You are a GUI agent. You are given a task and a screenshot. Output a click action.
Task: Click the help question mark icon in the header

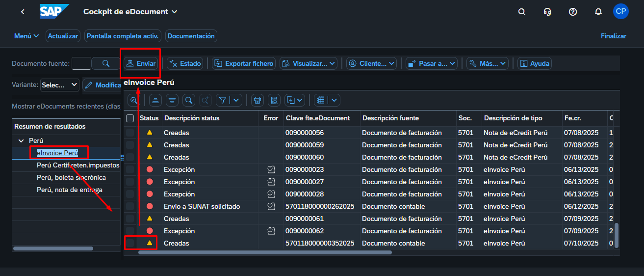coord(572,12)
